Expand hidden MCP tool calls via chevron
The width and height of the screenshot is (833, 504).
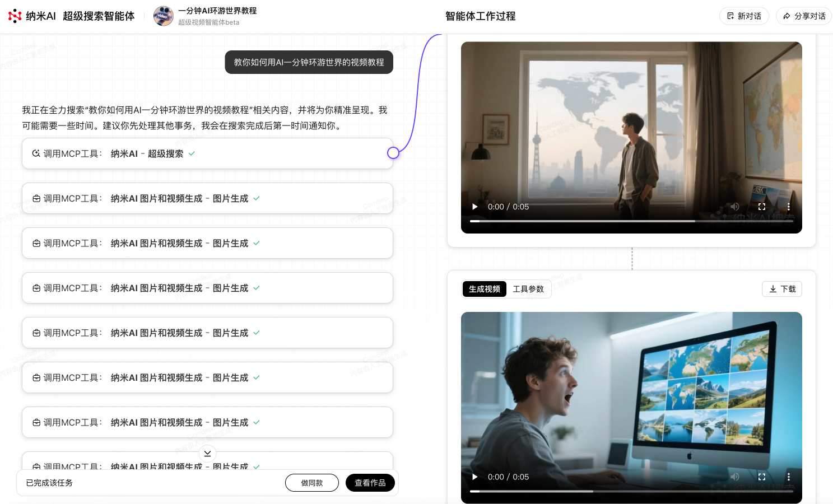[x=208, y=454]
